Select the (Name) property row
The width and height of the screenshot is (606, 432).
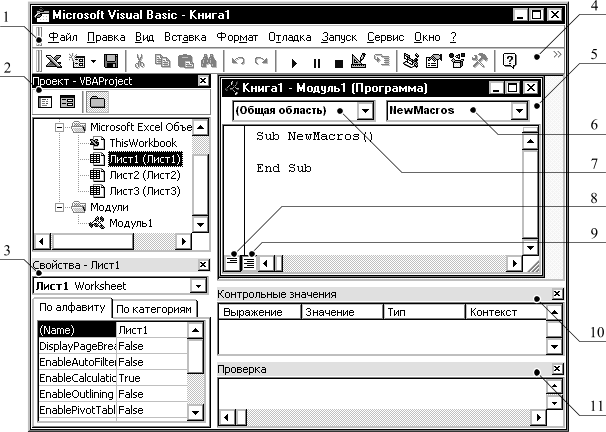click(113, 330)
